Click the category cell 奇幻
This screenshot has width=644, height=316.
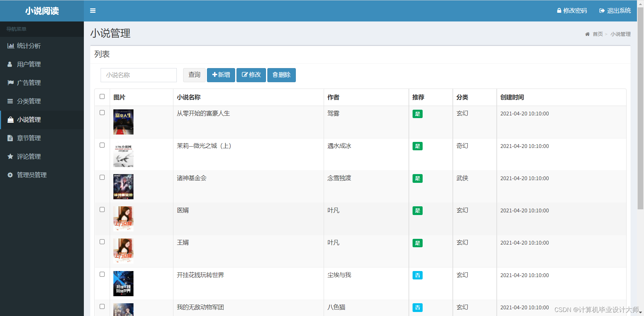click(462, 146)
